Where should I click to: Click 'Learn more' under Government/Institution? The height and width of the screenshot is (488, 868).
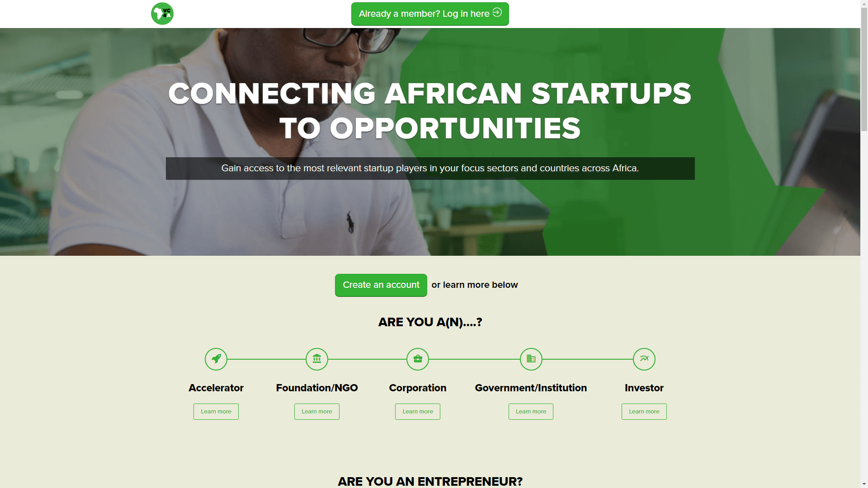531,411
